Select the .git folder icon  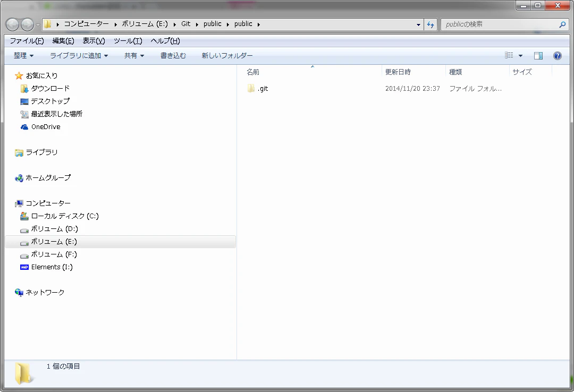251,88
